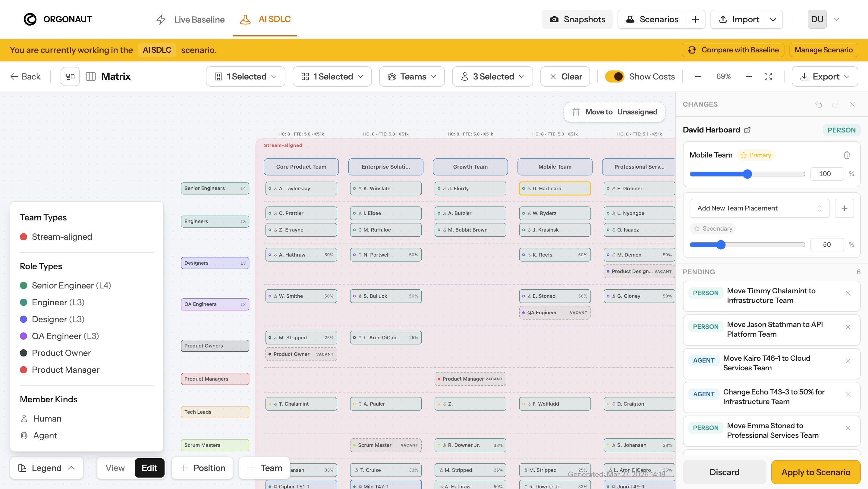868x489 pixels.
Task: Click Compare with Baseline
Action: tap(733, 50)
